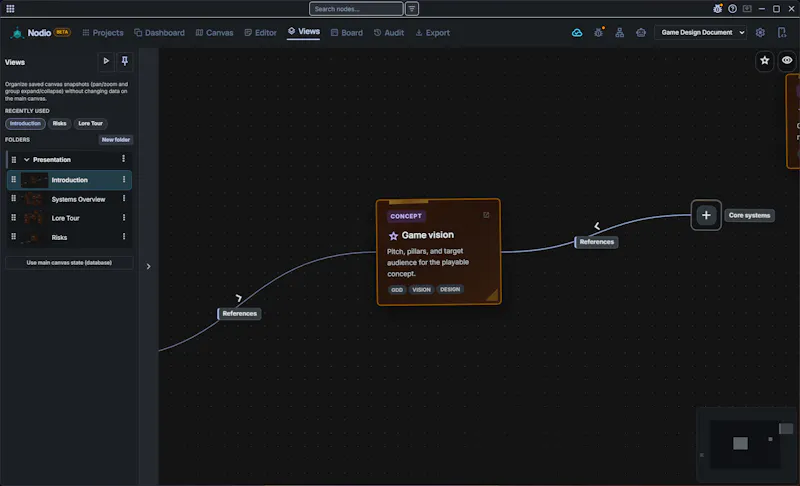800x486 pixels.
Task: Expand the side panel arrow handle
Action: (x=148, y=266)
